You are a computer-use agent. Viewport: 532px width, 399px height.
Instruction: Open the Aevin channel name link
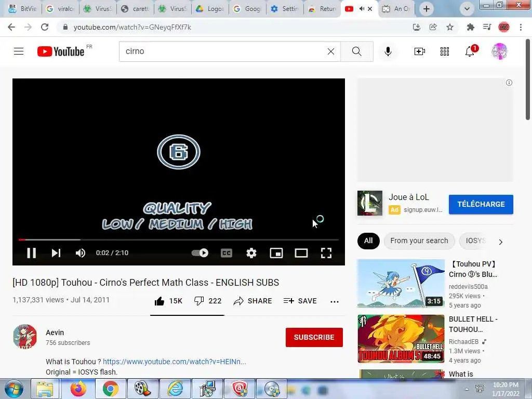[x=55, y=332]
